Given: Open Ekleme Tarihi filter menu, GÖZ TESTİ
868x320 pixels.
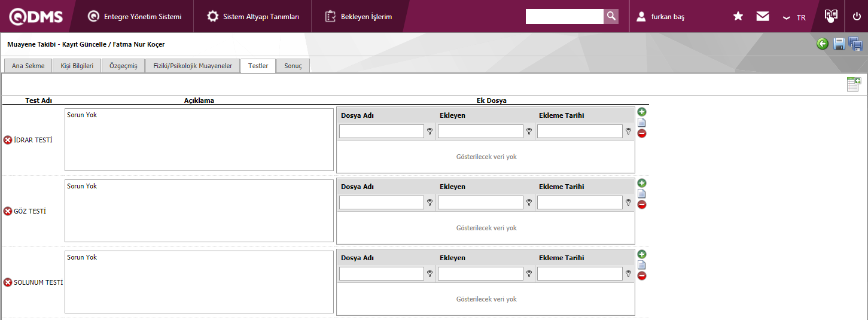Looking at the screenshot, I should coord(628,203).
